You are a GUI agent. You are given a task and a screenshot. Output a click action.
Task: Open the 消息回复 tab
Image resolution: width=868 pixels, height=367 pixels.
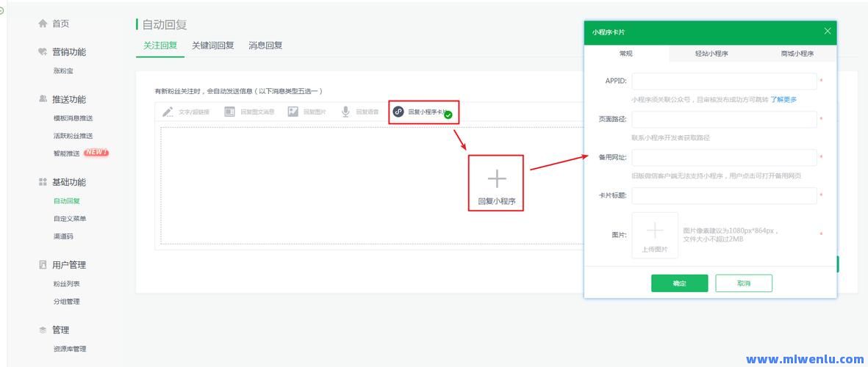pos(265,46)
